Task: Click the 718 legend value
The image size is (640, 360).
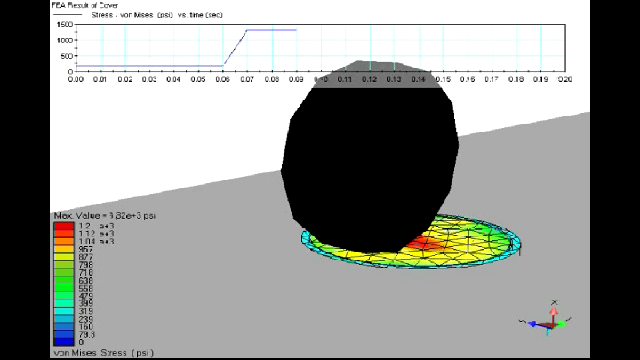Action: click(86, 272)
